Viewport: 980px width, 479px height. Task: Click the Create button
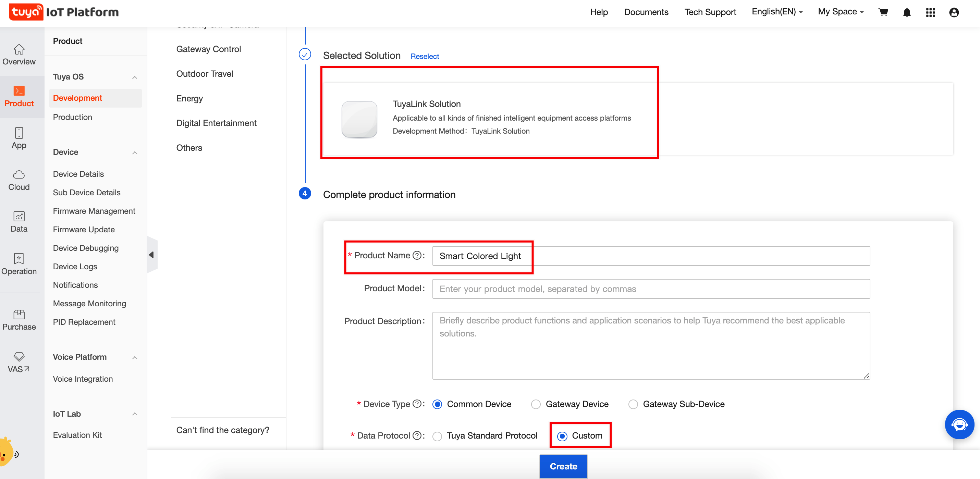563,466
